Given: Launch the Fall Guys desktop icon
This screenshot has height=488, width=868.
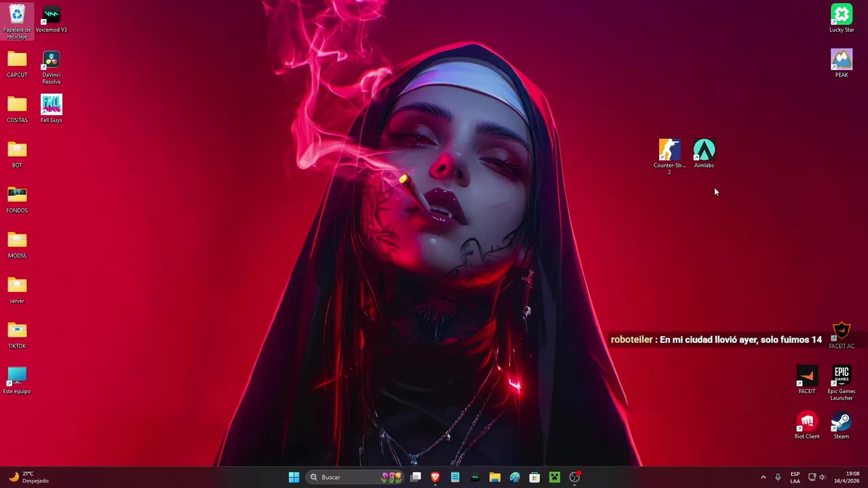Looking at the screenshot, I should 52,109.
